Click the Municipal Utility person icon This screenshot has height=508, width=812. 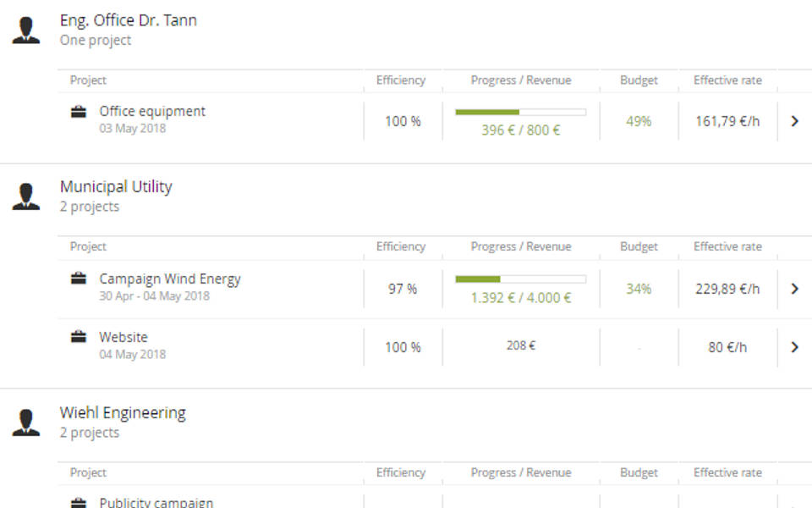coord(26,196)
